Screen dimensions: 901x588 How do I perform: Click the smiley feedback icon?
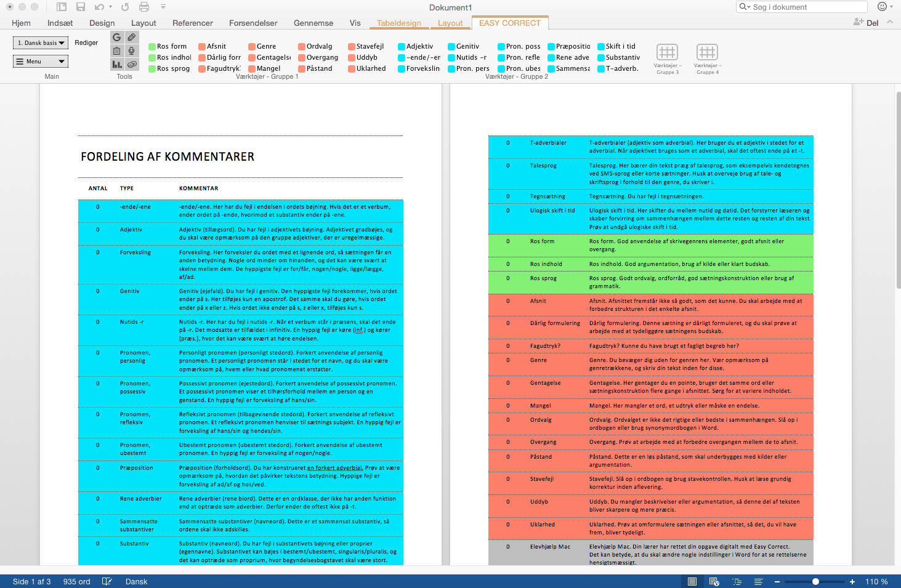point(882,7)
